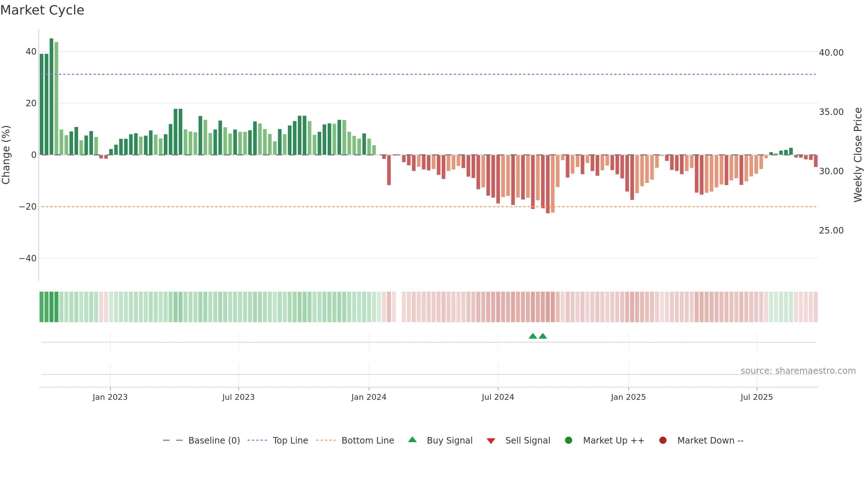Screen dimensions: 868x488
Task: Click the Jan 2024 axis label
Action: point(369,397)
